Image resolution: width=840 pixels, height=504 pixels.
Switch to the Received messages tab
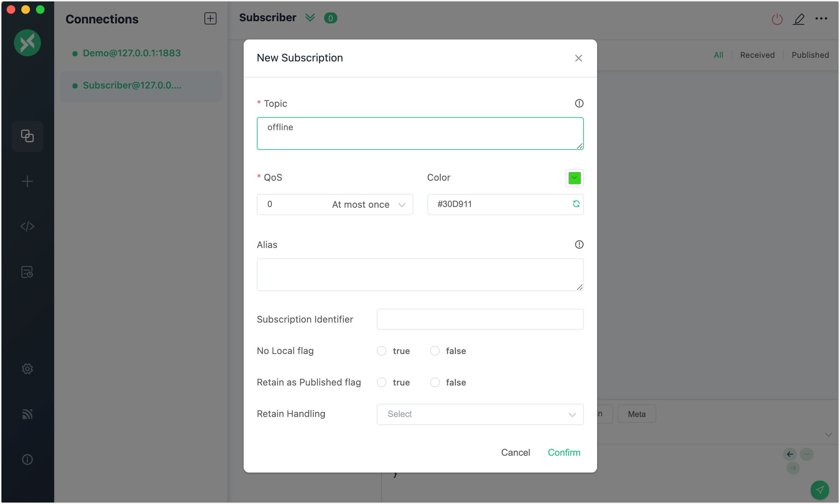point(757,55)
